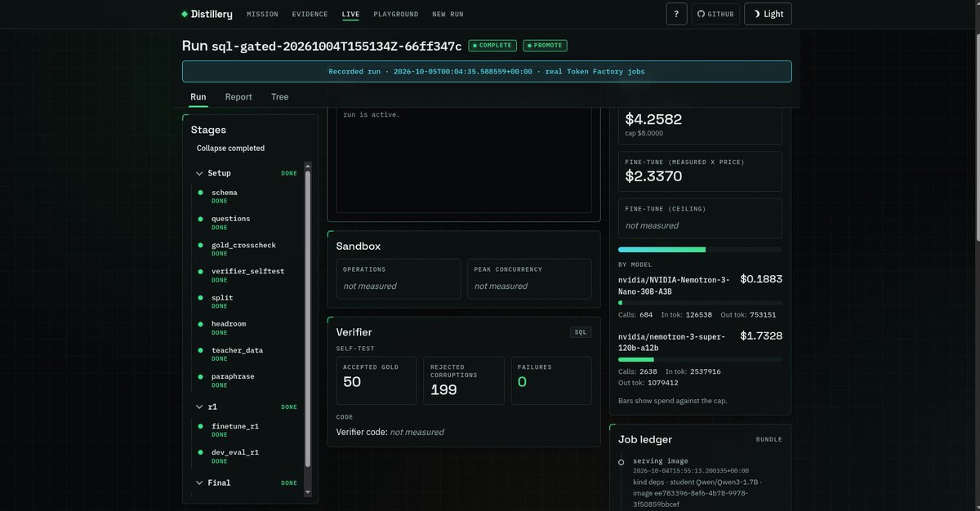Switch to the Report tab
980x511 pixels.
click(x=238, y=97)
